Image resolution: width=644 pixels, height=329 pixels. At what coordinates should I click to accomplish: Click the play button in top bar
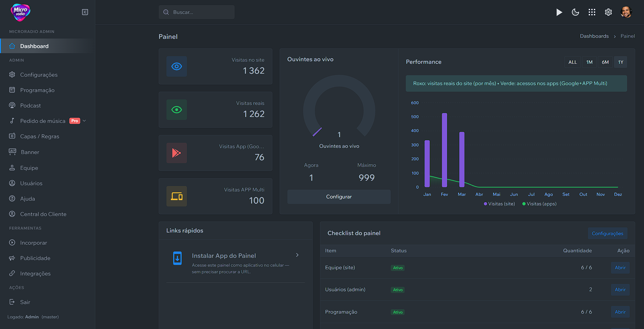coord(559,12)
